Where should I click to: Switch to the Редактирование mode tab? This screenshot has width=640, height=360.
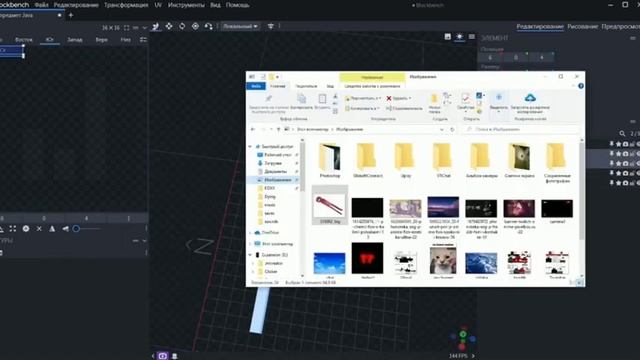540,27
